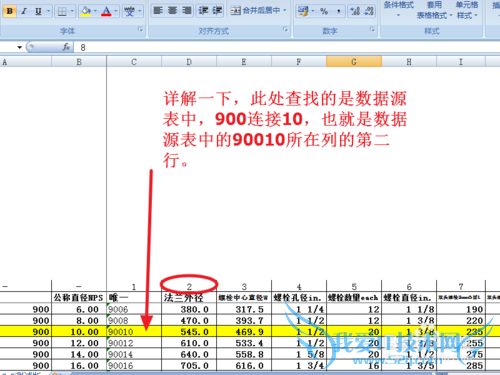Image resolution: width=500 pixels, height=375 pixels.
Task: Select column D header
Action: (189, 62)
